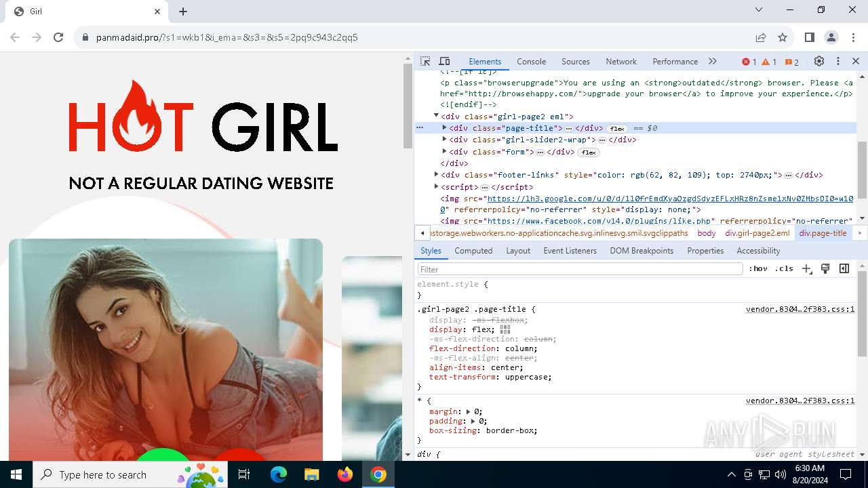Open the Computed styles tab
Image resolution: width=868 pixels, height=488 pixels.
pyautogui.click(x=473, y=251)
